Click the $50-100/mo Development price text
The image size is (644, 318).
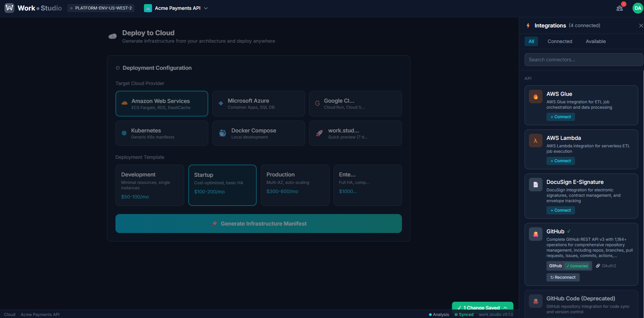pyautogui.click(x=135, y=197)
